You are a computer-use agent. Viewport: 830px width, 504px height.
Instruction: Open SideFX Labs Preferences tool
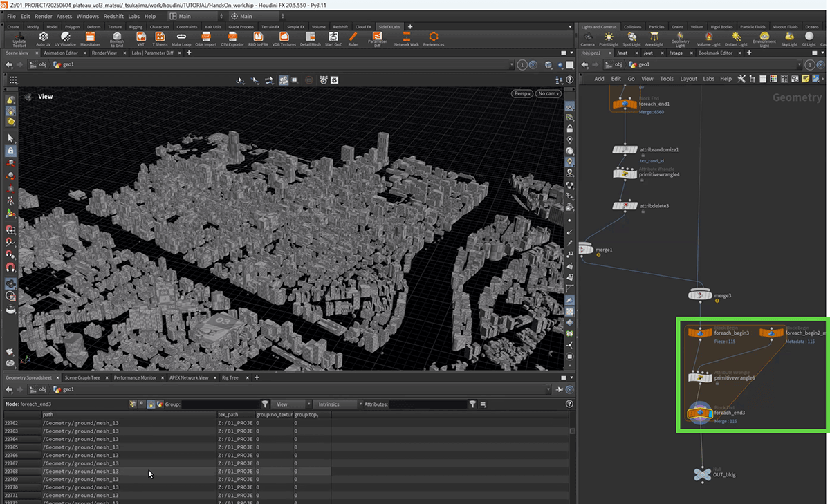434,37
